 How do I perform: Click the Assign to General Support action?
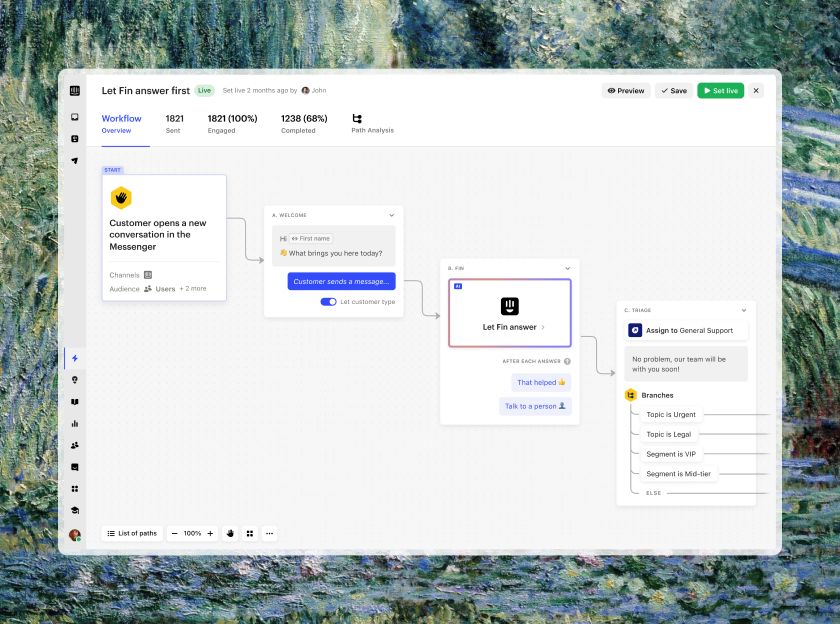686,330
